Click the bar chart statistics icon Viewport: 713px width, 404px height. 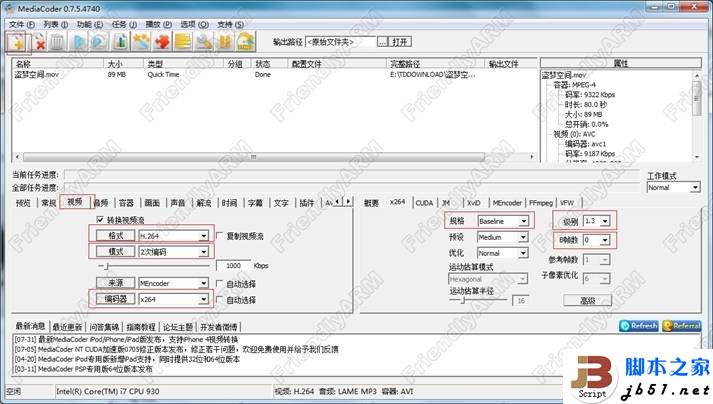[x=121, y=42]
